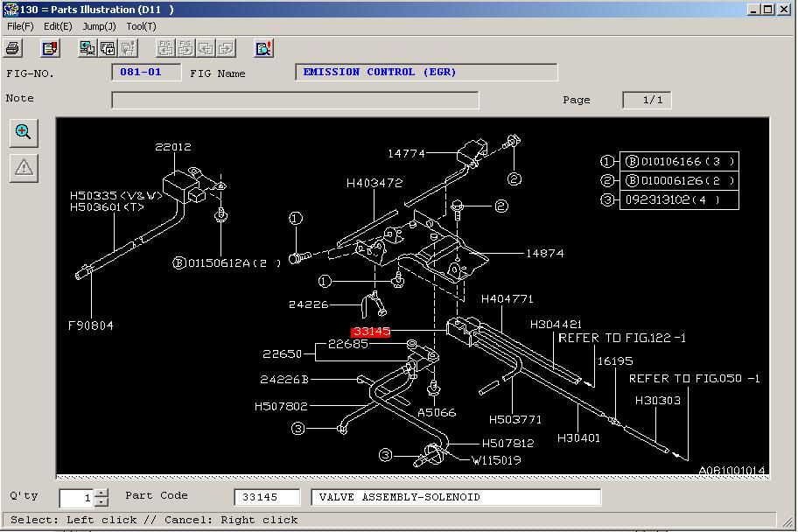The width and height of the screenshot is (798, 532).
Task: Select part code H403472 in the diagram
Action: (374, 183)
